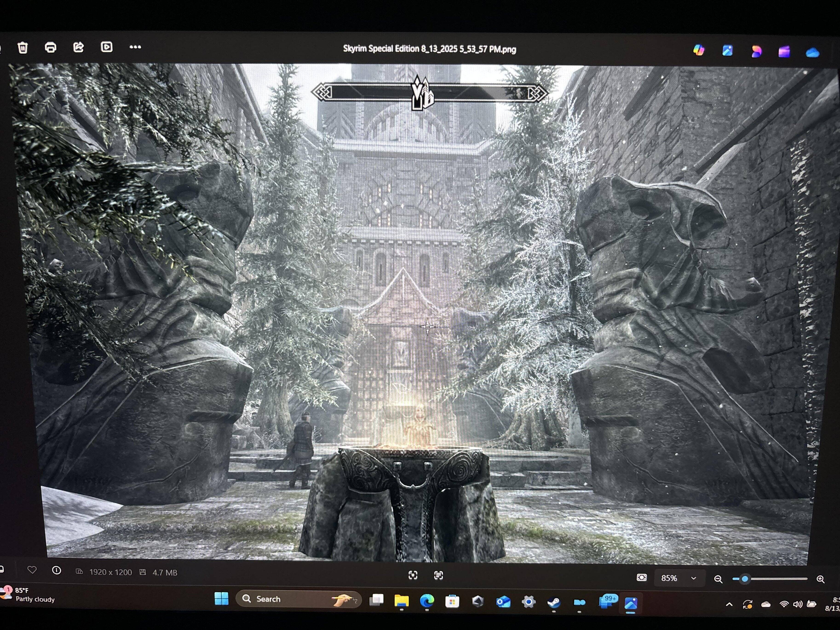Start slideshow with the play icon
Viewport: 840px width, 630px height.
[x=107, y=47]
